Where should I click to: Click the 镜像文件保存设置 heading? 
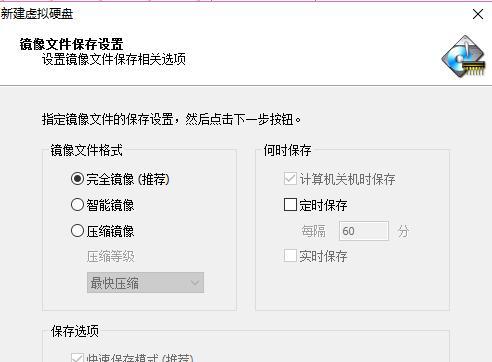(x=71, y=44)
